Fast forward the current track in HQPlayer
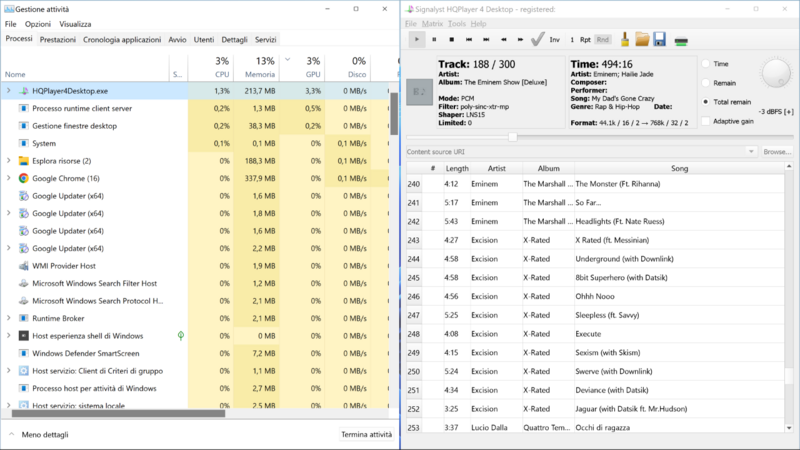Image resolution: width=800 pixels, height=450 pixels. coord(520,39)
